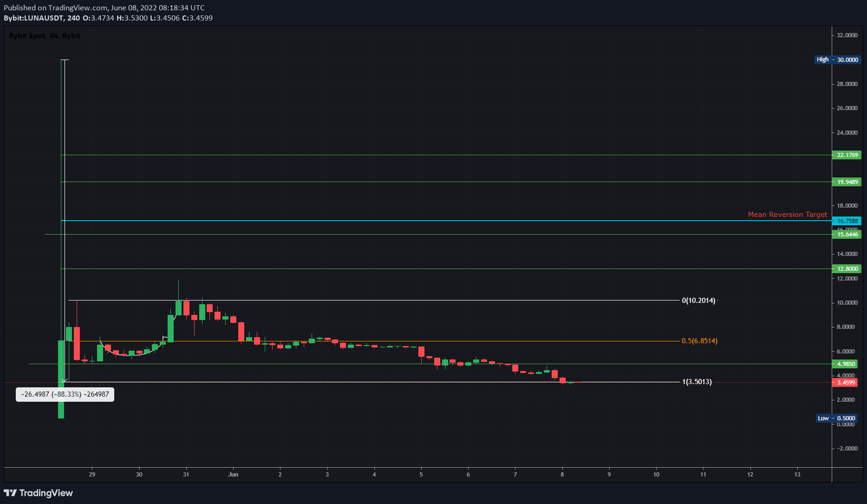Select the 0(10.2014) Fibonacci label
The height and width of the screenshot is (504, 867).
[698, 300]
